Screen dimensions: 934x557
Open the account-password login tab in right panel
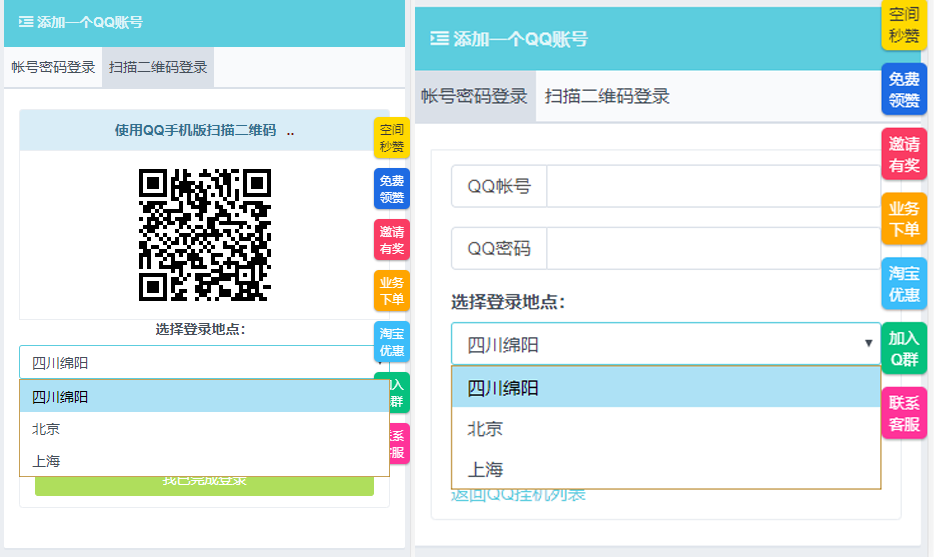pyautogui.click(x=475, y=97)
